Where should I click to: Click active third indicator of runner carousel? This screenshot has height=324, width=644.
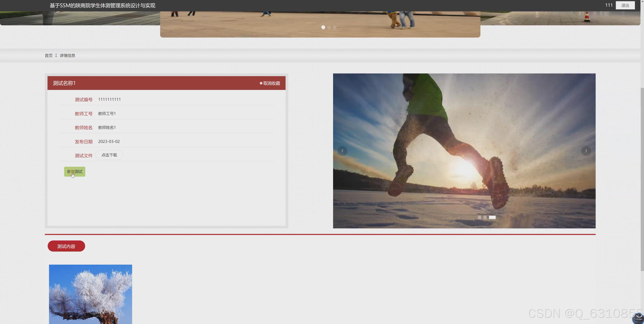pos(492,217)
